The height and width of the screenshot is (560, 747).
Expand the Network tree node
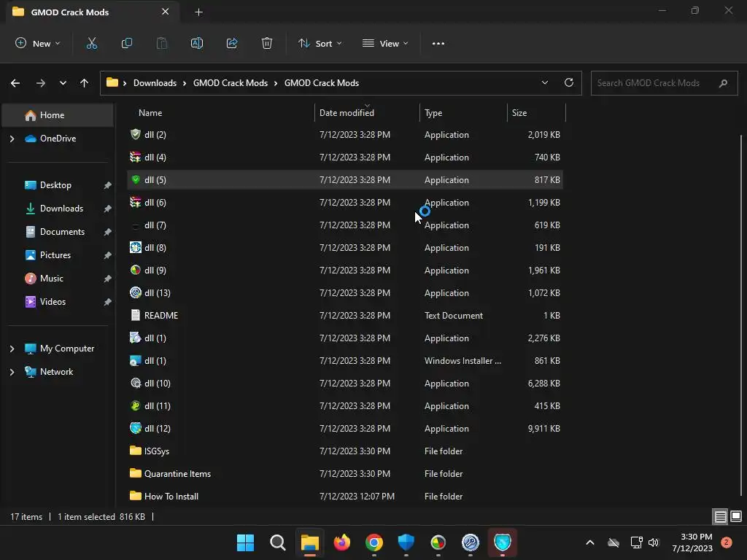(12, 372)
